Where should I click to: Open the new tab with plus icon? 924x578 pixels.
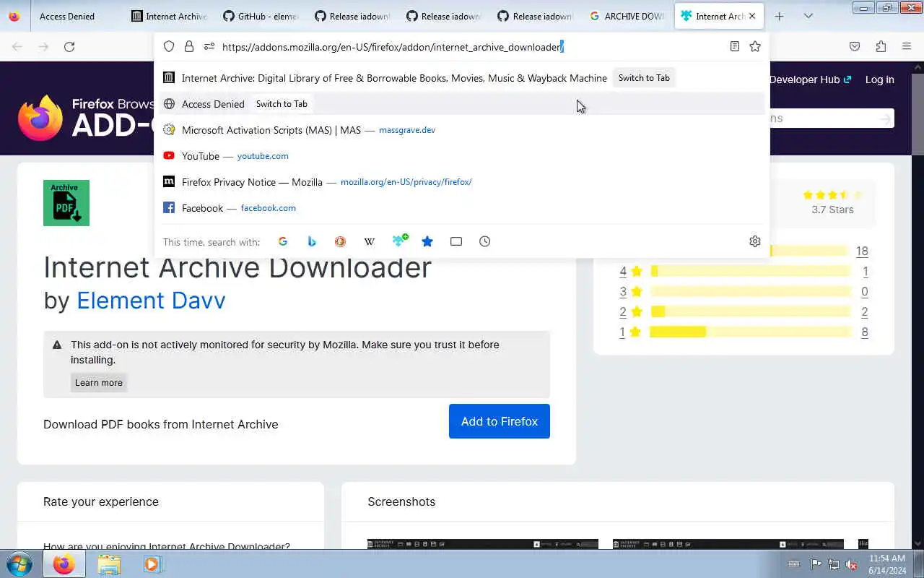click(779, 16)
